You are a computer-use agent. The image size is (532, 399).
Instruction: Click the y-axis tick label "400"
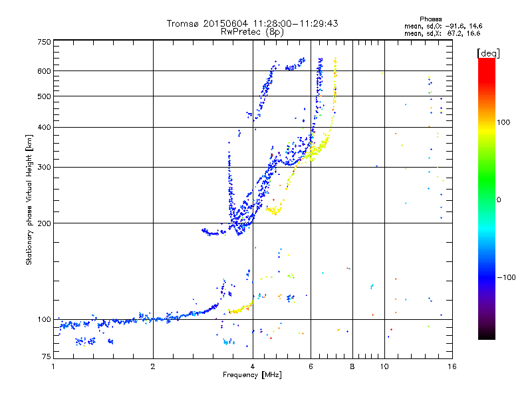click(44, 128)
